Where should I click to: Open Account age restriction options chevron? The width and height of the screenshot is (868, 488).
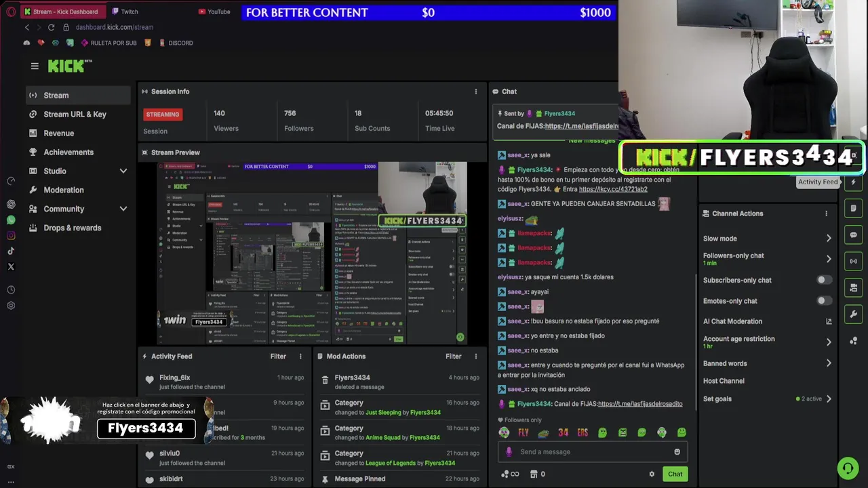point(828,342)
